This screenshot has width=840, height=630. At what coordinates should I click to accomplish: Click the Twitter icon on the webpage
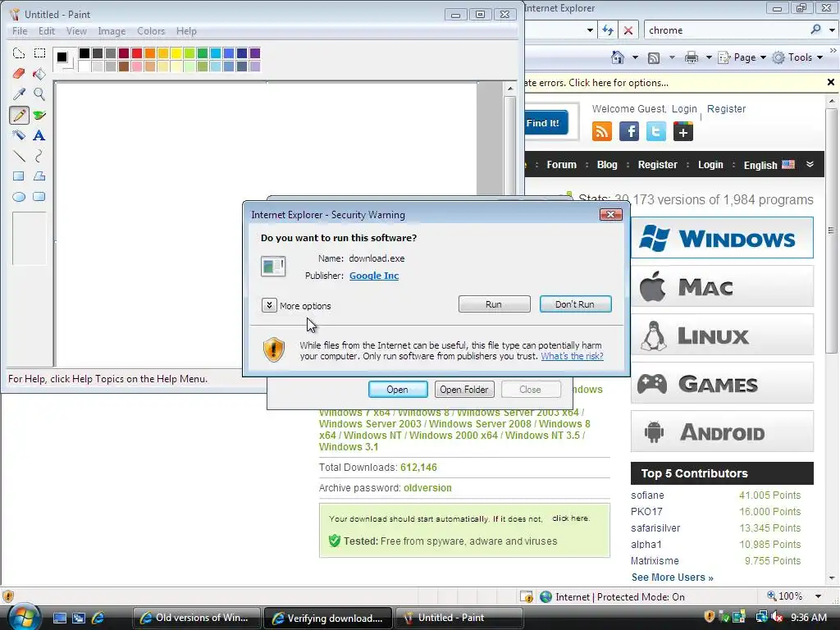(656, 131)
